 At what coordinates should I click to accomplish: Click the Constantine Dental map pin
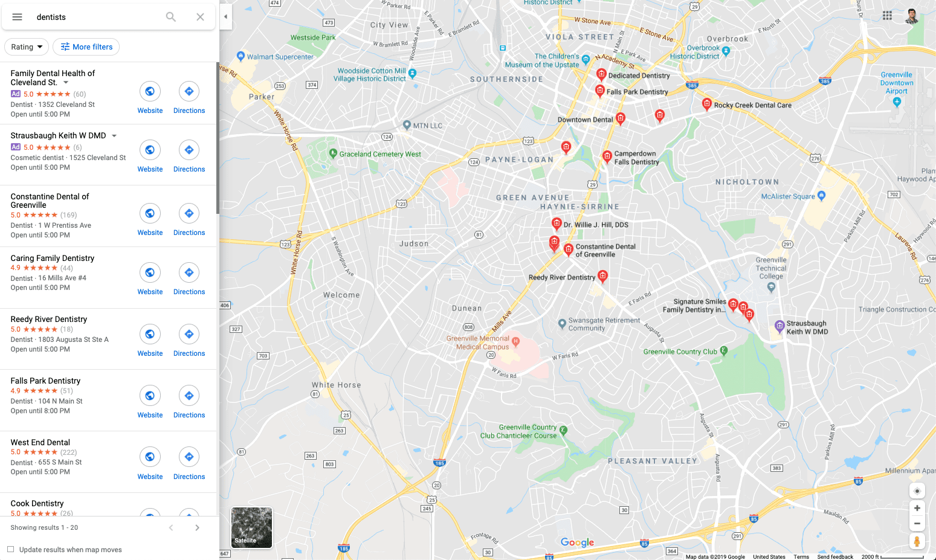(x=568, y=249)
